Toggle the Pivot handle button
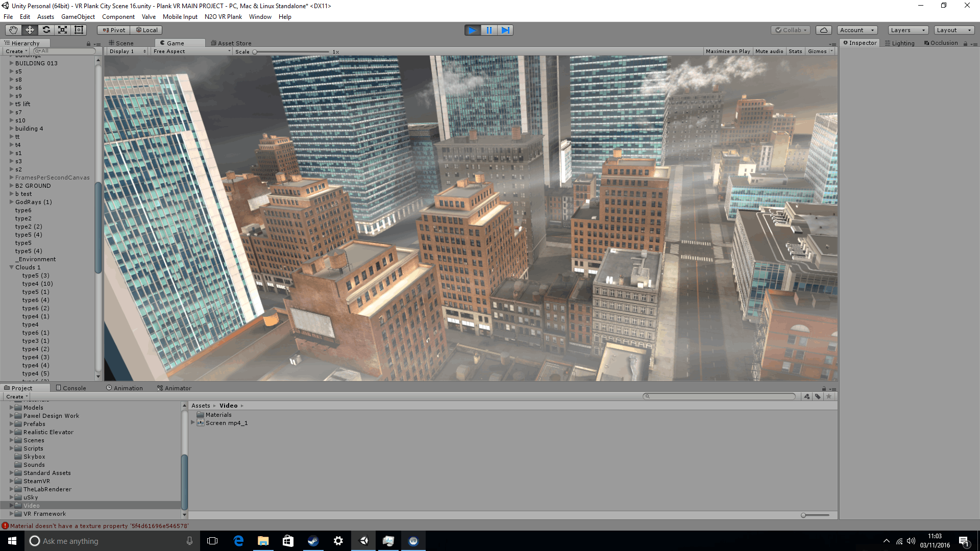Viewport: 980px width, 551px height. (114, 30)
